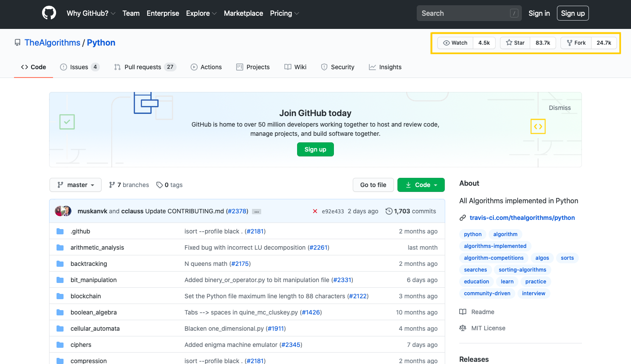631x364 pixels.
Task: Select the sorting-algorithms topic tag
Action: (x=522, y=269)
